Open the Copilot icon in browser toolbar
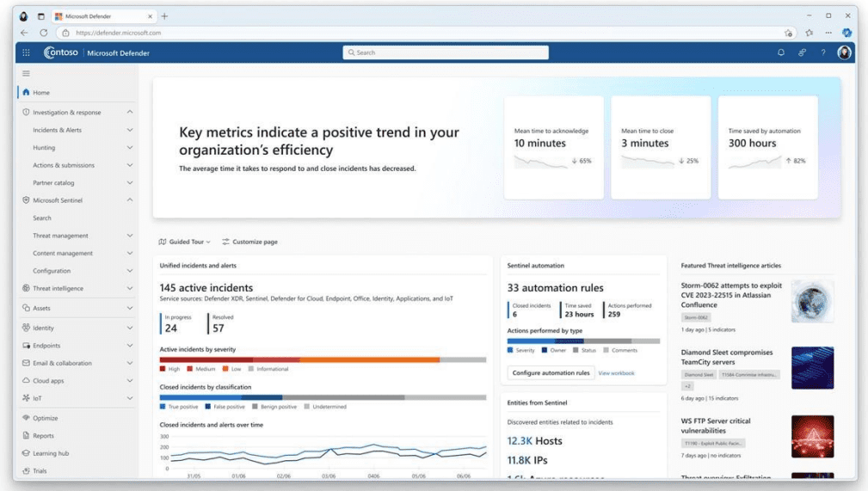868x491 pixels. coord(847,33)
